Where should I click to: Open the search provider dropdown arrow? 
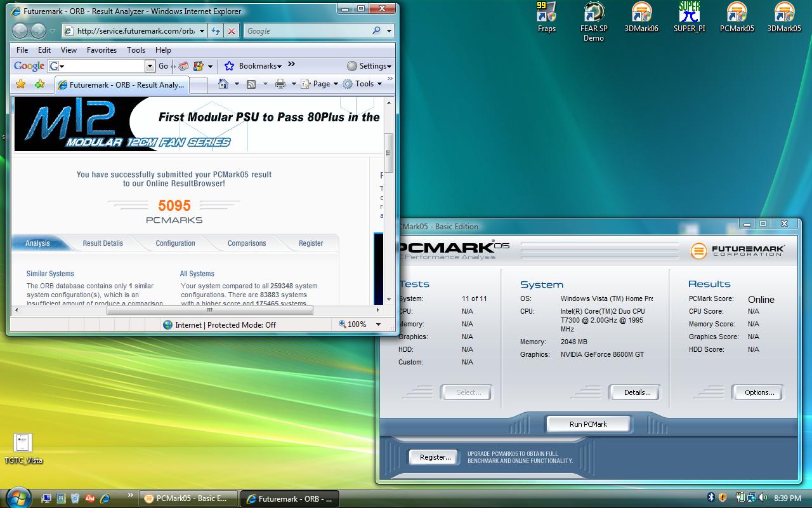coord(389,30)
